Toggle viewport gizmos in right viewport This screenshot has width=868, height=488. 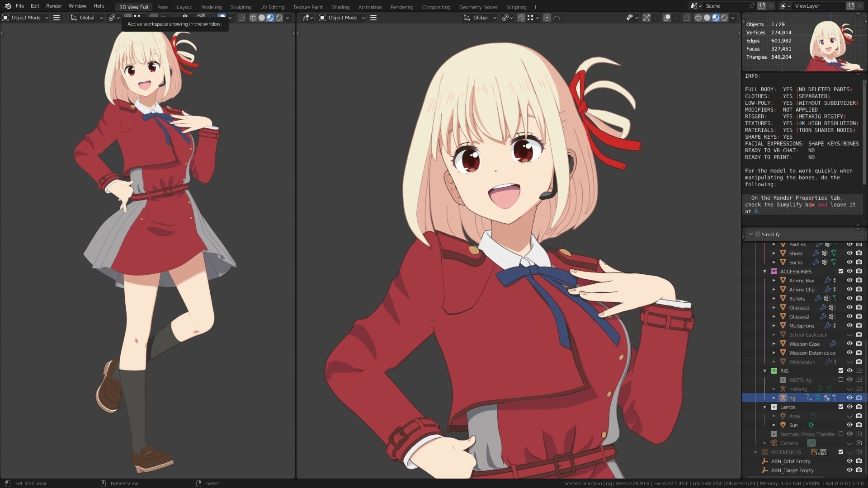(x=646, y=18)
